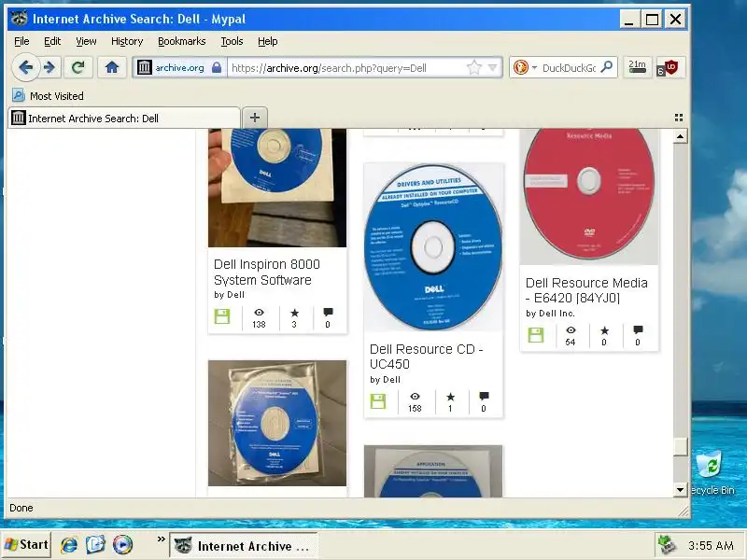This screenshot has height=560, width=747.
Task: Expand the quick launch chevron
Action: 161,539
